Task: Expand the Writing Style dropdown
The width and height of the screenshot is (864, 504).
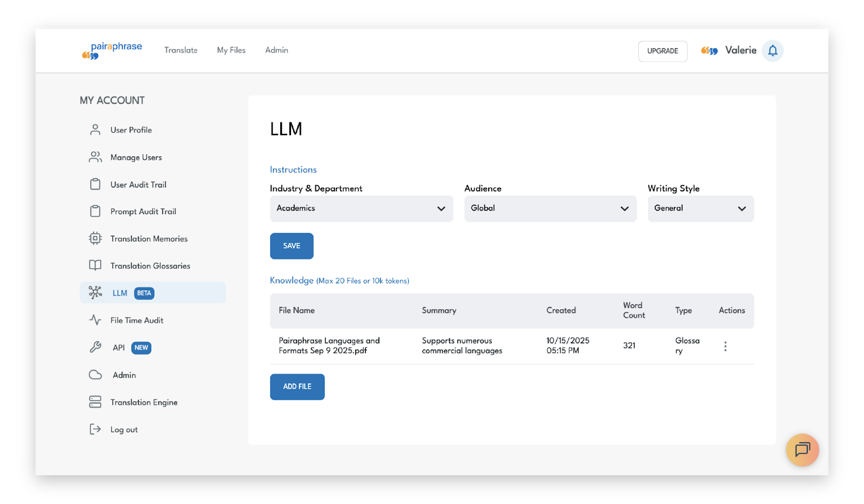Action: pos(700,209)
